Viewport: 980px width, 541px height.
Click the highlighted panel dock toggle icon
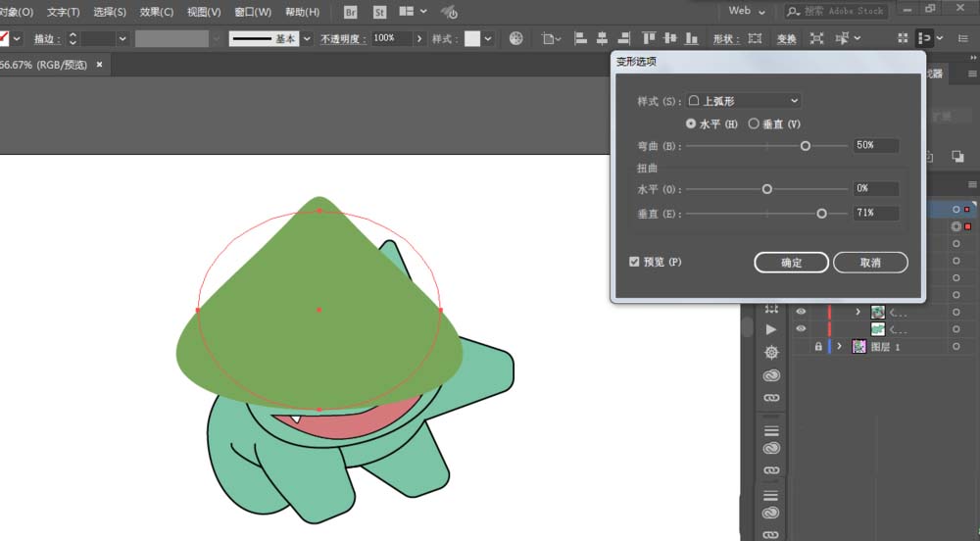click(x=924, y=38)
